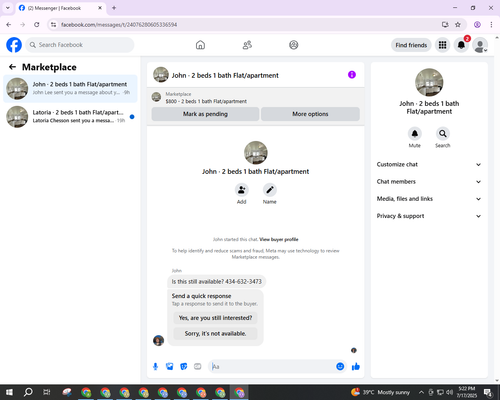
Task: Click the voice clip microphone icon
Action: (155, 367)
